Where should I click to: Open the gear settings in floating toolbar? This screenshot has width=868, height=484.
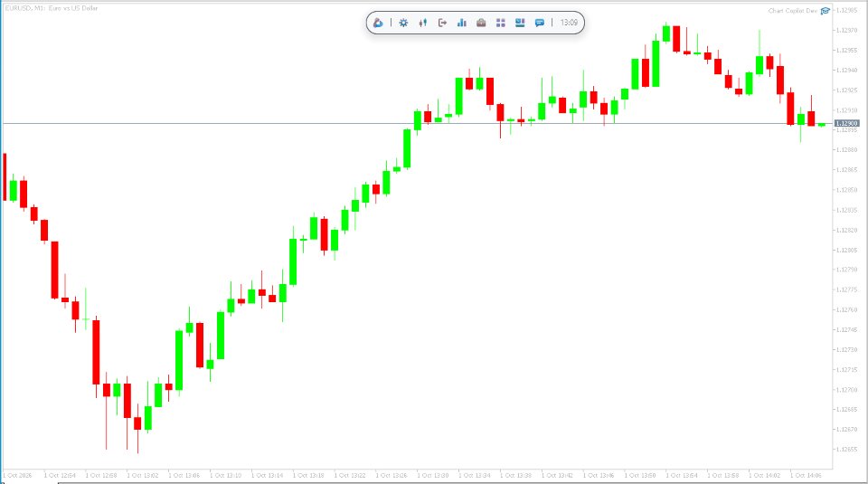click(x=403, y=23)
